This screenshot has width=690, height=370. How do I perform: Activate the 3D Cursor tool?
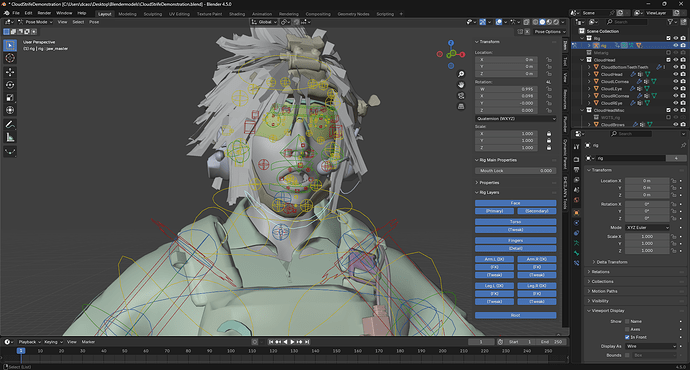[10, 58]
